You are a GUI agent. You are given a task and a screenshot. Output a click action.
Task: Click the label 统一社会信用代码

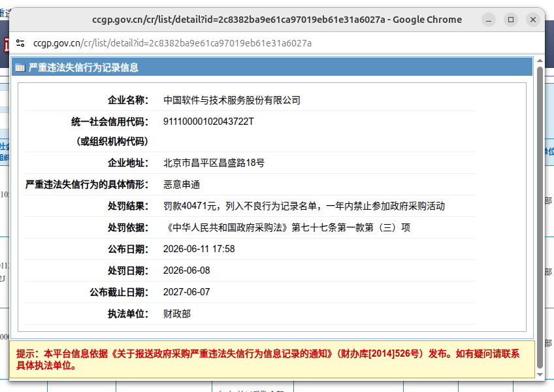coord(110,122)
